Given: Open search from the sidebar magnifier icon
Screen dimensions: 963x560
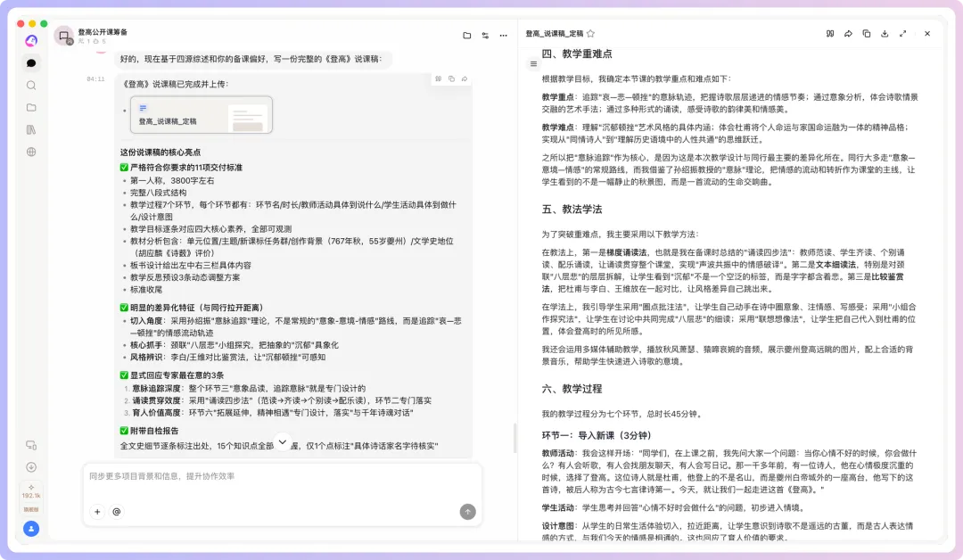Looking at the screenshot, I should click(x=31, y=86).
